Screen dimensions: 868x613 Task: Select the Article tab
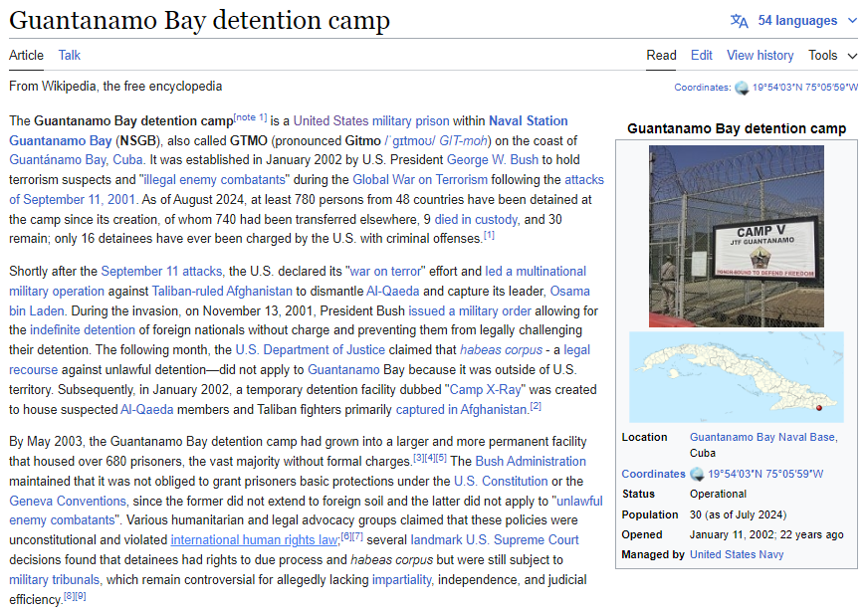(26, 56)
